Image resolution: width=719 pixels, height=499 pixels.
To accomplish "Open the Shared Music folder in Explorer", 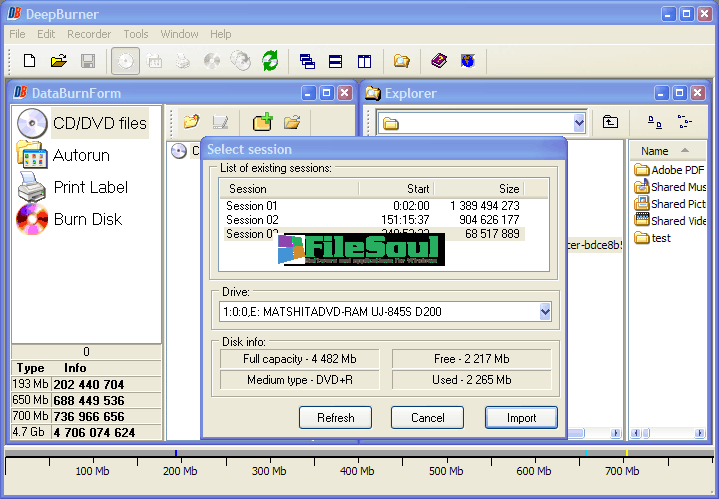I will 677,187.
